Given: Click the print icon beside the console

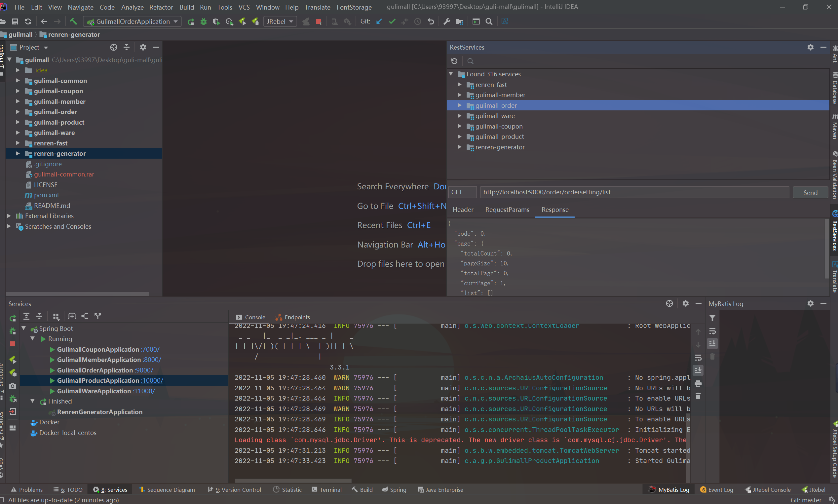Looking at the screenshot, I should [698, 384].
